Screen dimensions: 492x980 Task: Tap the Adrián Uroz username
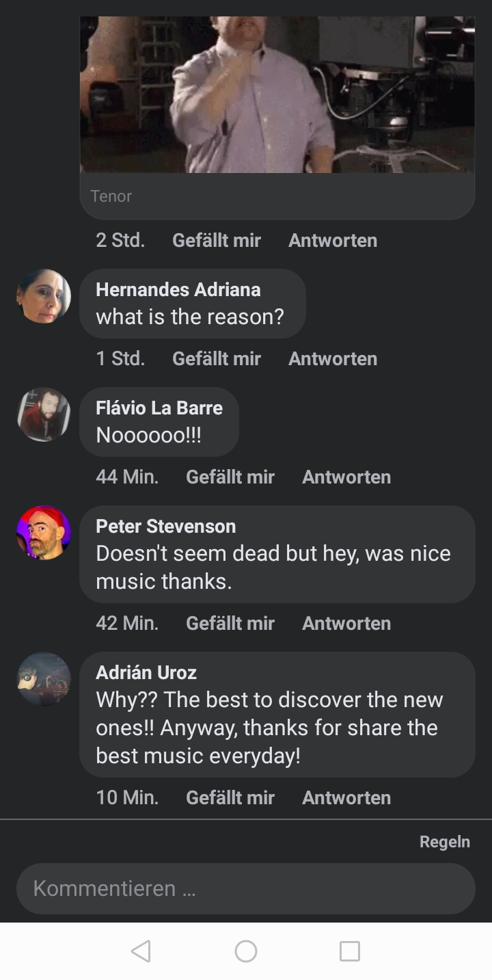(146, 672)
